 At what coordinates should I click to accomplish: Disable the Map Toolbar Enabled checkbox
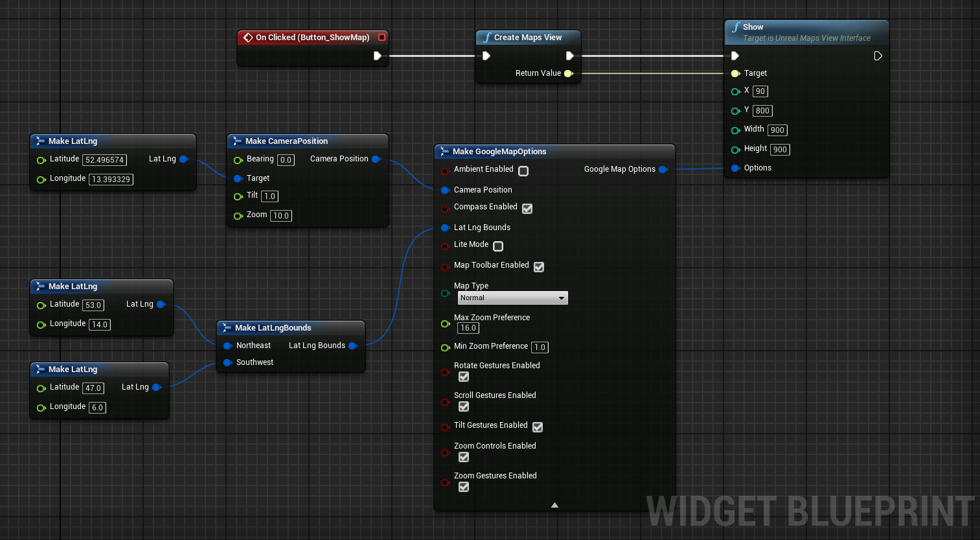(x=539, y=267)
